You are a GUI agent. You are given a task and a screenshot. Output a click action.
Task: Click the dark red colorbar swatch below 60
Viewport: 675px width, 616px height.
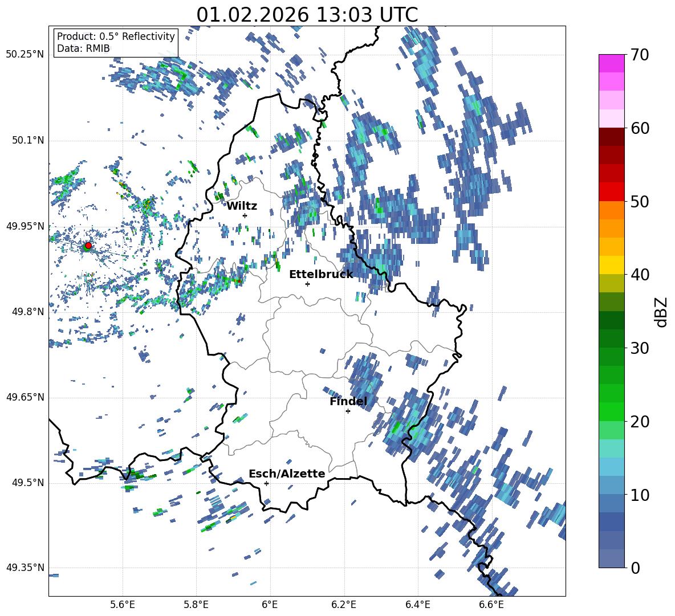point(611,137)
